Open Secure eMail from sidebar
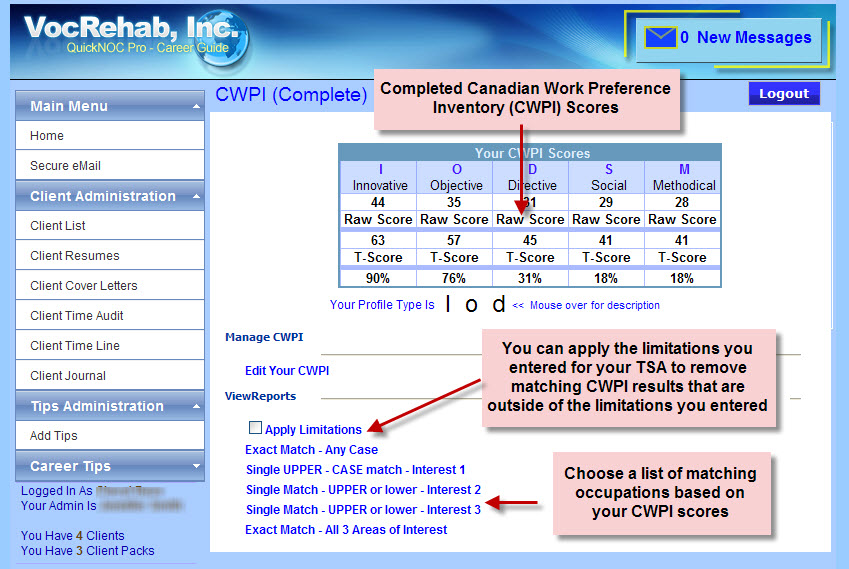The image size is (849, 569). pyautogui.click(x=65, y=166)
